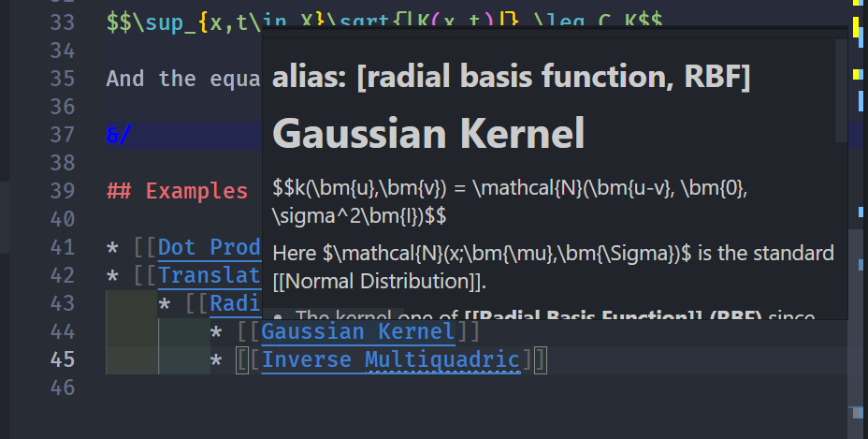Open the Translat wiki link on line 42
The height and width of the screenshot is (439, 868).
(210, 275)
